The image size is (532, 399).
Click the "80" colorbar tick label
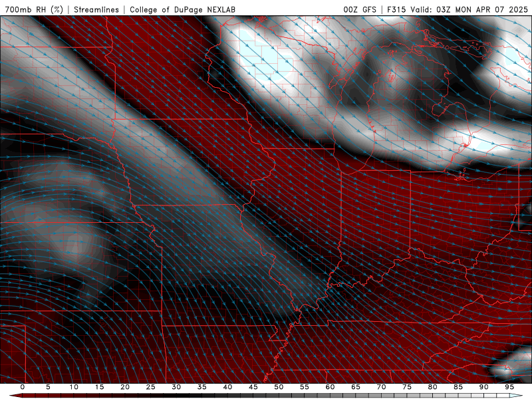[x=433, y=387]
